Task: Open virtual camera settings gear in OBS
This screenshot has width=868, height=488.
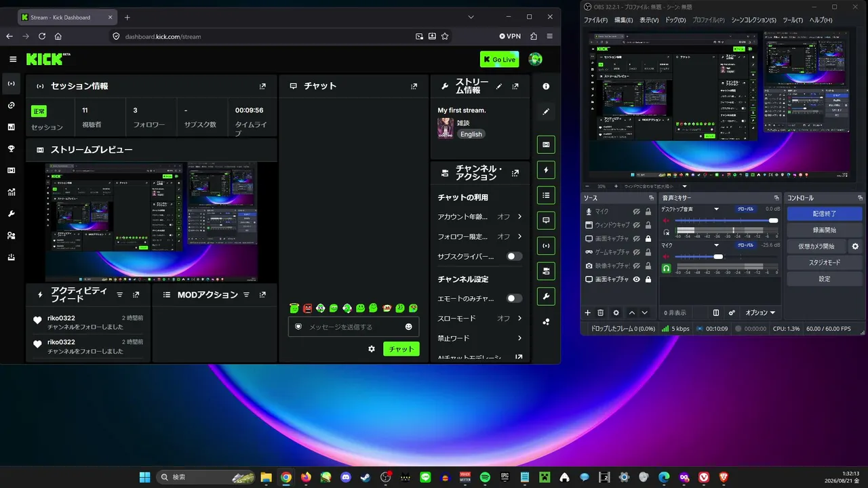Action: [x=855, y=246]
